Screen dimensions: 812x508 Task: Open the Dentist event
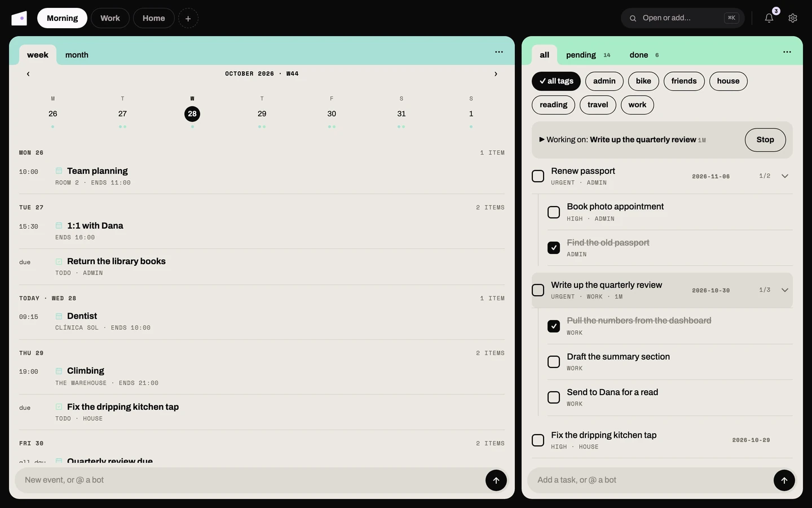262,321
